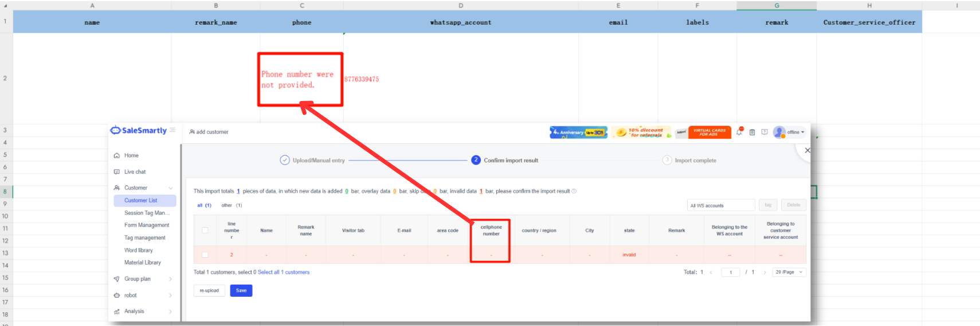
Task: Tick the checkbox for line 2
Action: 205,255
